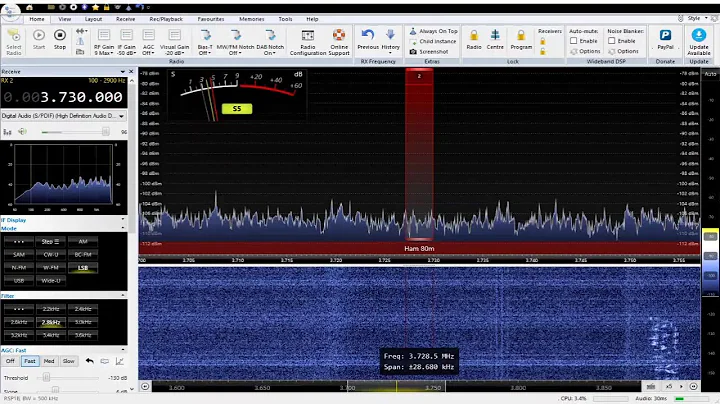The width and height of the screenshot is (720, 404).
Task: Open Noise Blanker Options gear
Action: [x=612, y=51]
